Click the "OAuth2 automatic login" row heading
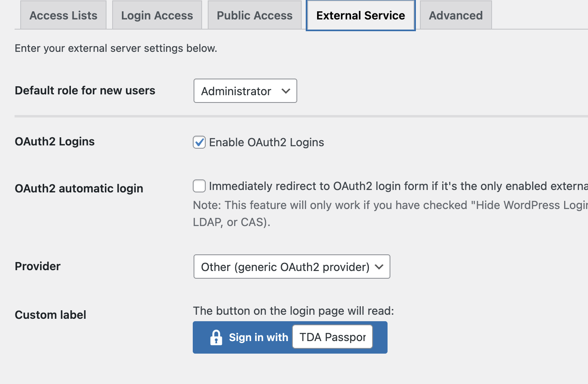Screen dimensions: 588x384 point(79,188)
